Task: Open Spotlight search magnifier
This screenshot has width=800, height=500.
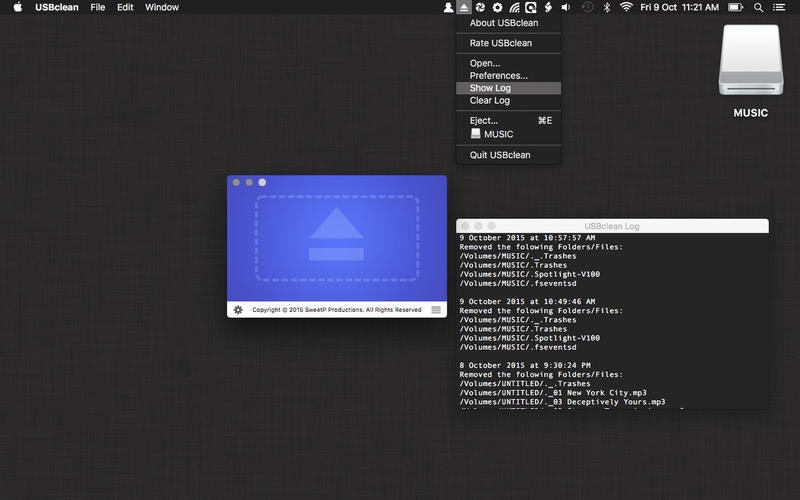Action: 758,7
